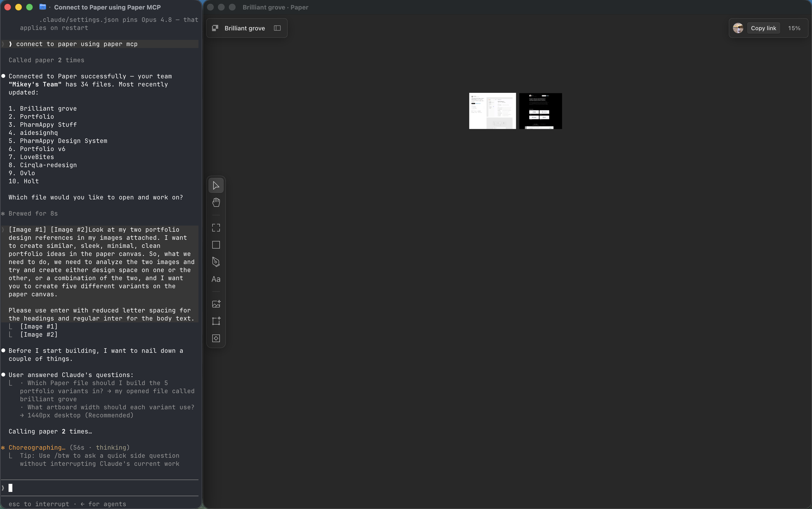Screen dimensions: 812x509
Task: Click the '[Image #2]' attachment line
Action: pyautogui.click(x=39, y=335)
